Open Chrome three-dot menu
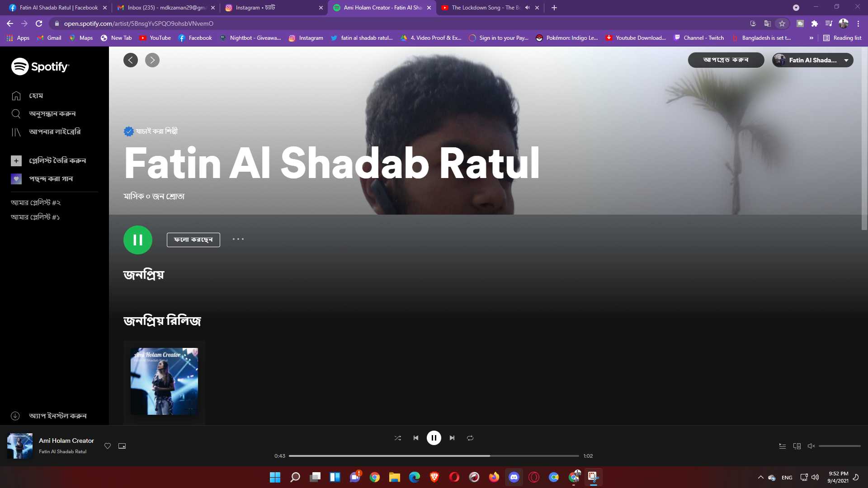 [858, 23]
